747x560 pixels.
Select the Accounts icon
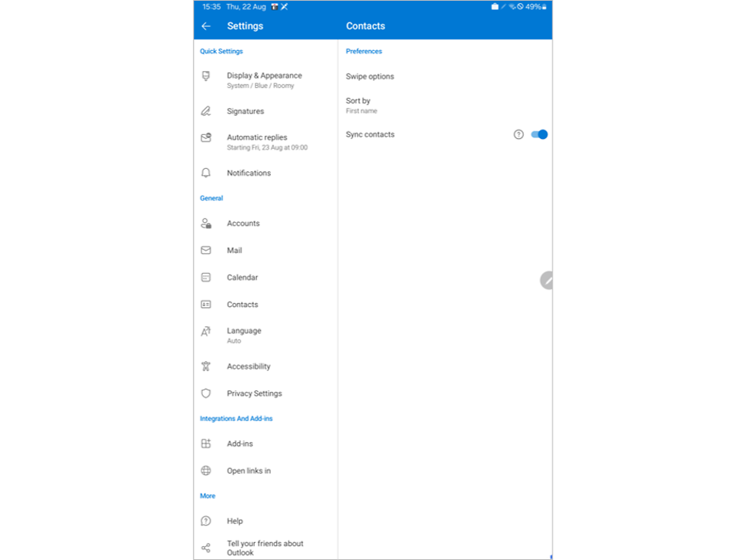(x=205, y=223)
